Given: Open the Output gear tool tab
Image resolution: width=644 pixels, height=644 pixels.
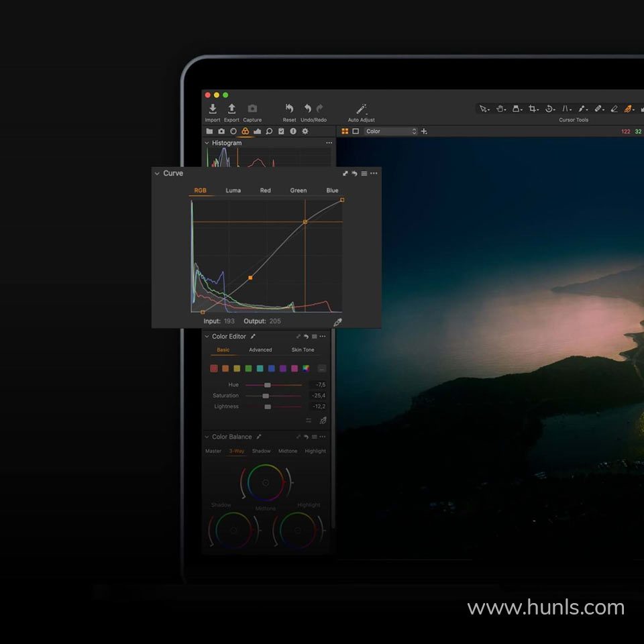Looking at the screenshot, I should pyautogui.click(x=305, y=131).
